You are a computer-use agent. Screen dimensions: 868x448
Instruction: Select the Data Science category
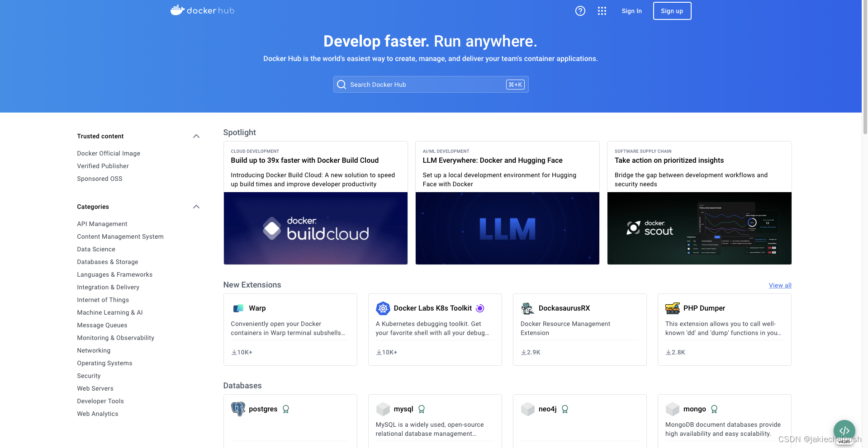pyautogui.click(x=96, y=249)
